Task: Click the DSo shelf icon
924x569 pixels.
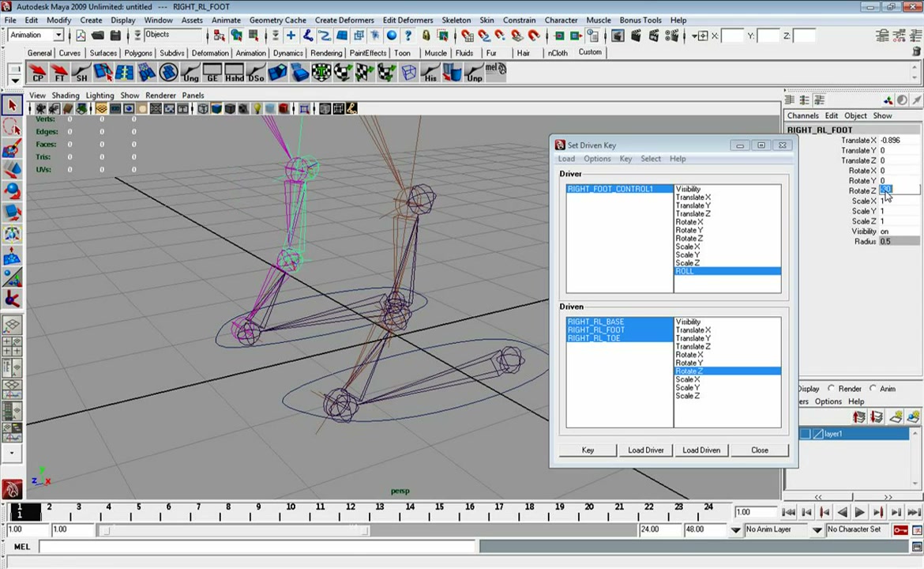Action: (256, 73)
